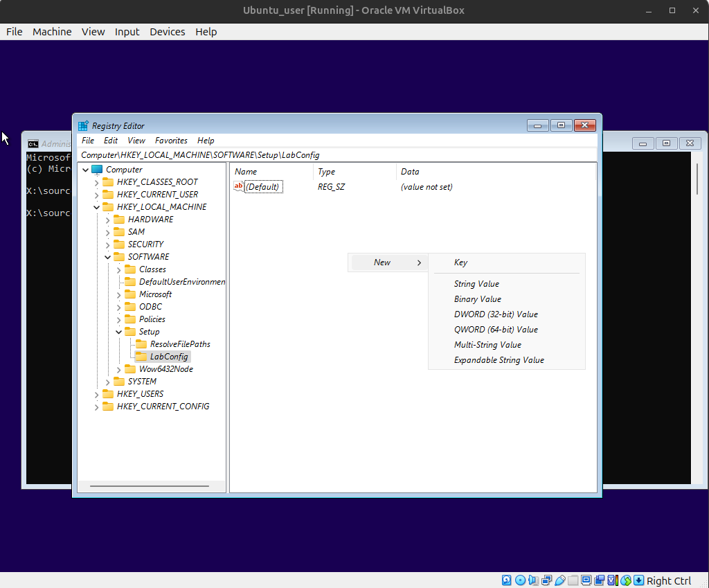Screen dimensions: 709x588
Task: Click the ResolveFilePaths folder icon
Action: tap(141, 344)
